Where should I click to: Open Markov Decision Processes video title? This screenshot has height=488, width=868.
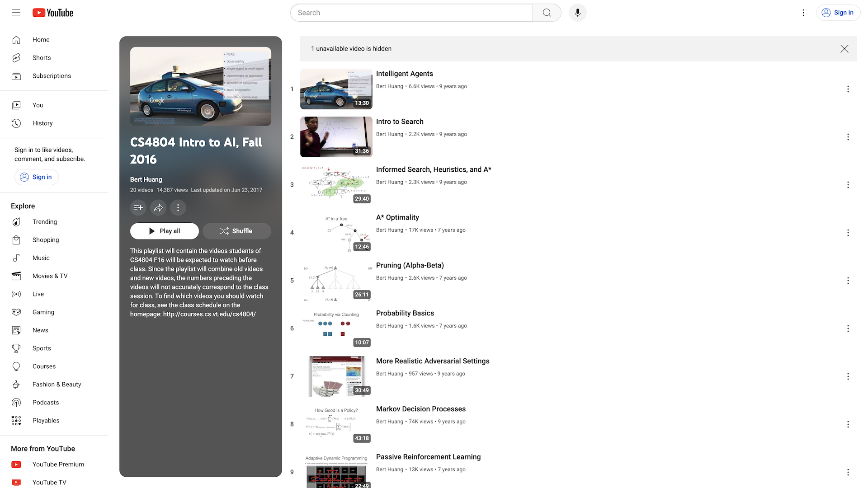[x=421, y=409]
